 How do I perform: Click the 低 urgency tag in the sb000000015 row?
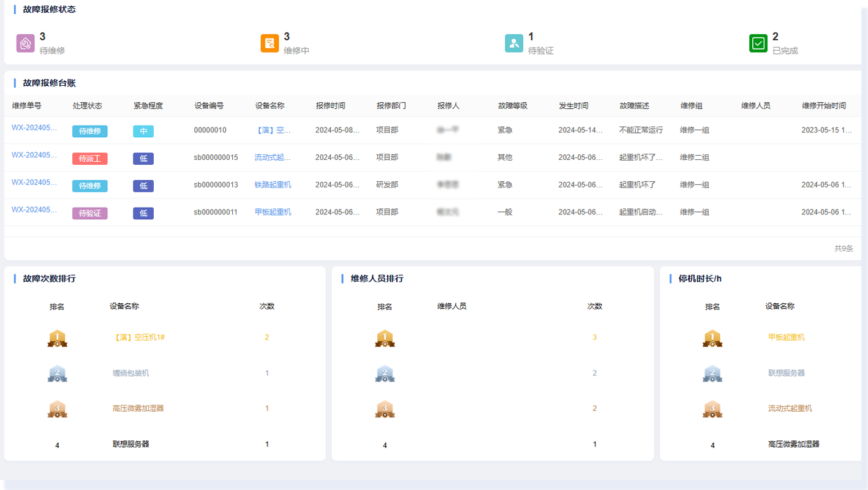143,159
